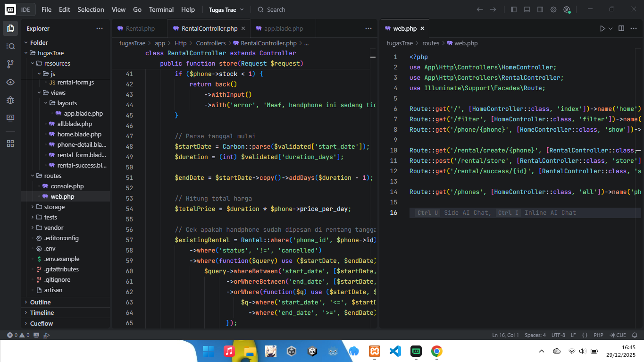Open Google Chrome from the taskbar
Viewport: 644px width, 362px height.
pyautogui.click(x=436, y=351)
